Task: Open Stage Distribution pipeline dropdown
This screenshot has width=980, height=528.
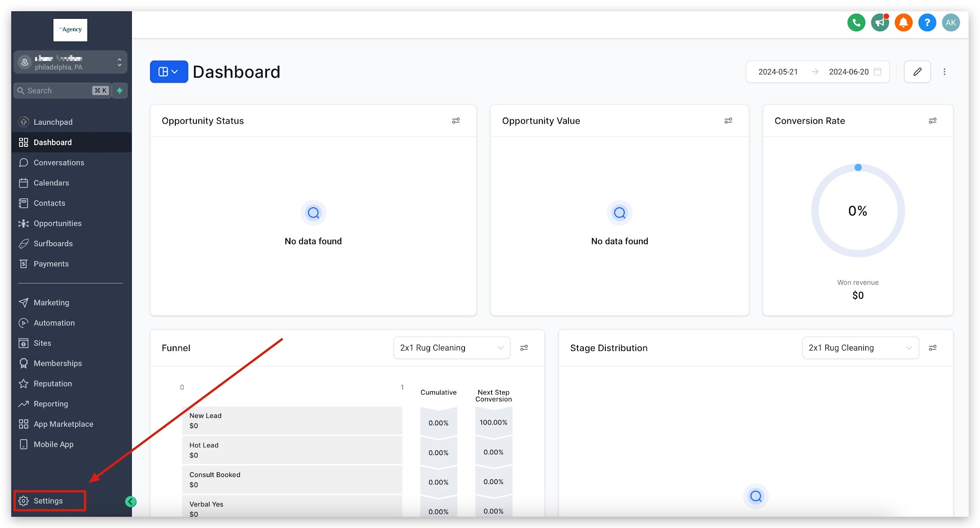Action: (x=860, y=348)
